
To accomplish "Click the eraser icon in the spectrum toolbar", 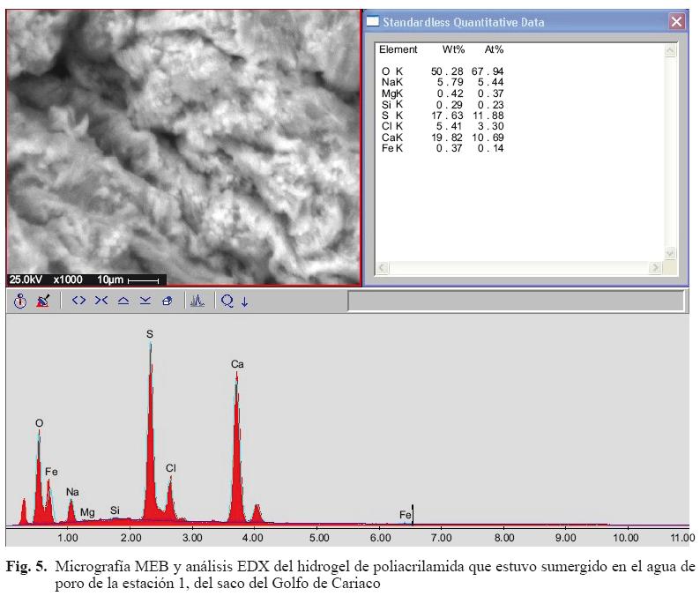I will pyautogui.click(x=167, y=301).
